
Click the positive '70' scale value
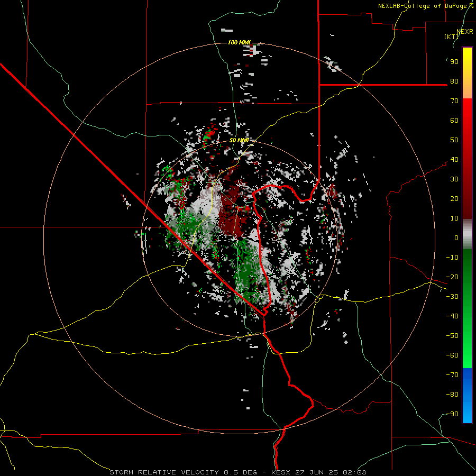(454, 101)
